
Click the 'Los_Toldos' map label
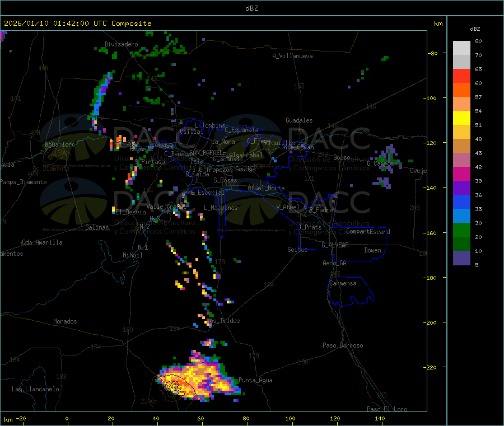pyautogui.click(x=223, y=321)
